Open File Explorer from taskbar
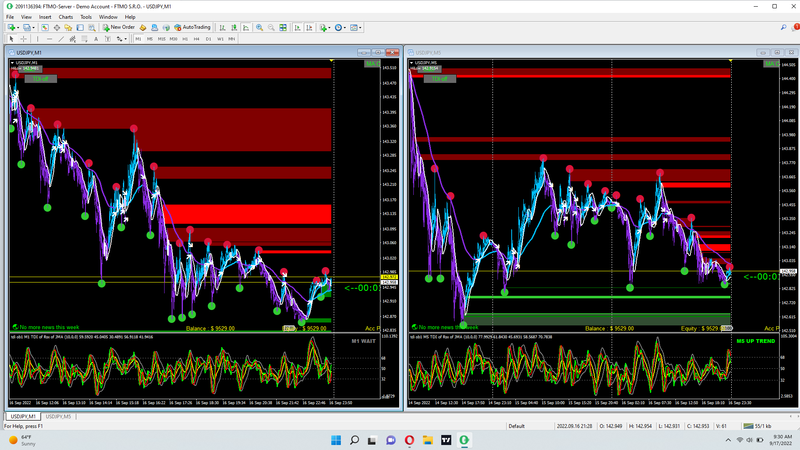This screenshot has height=450, width=800. (428, 440)
